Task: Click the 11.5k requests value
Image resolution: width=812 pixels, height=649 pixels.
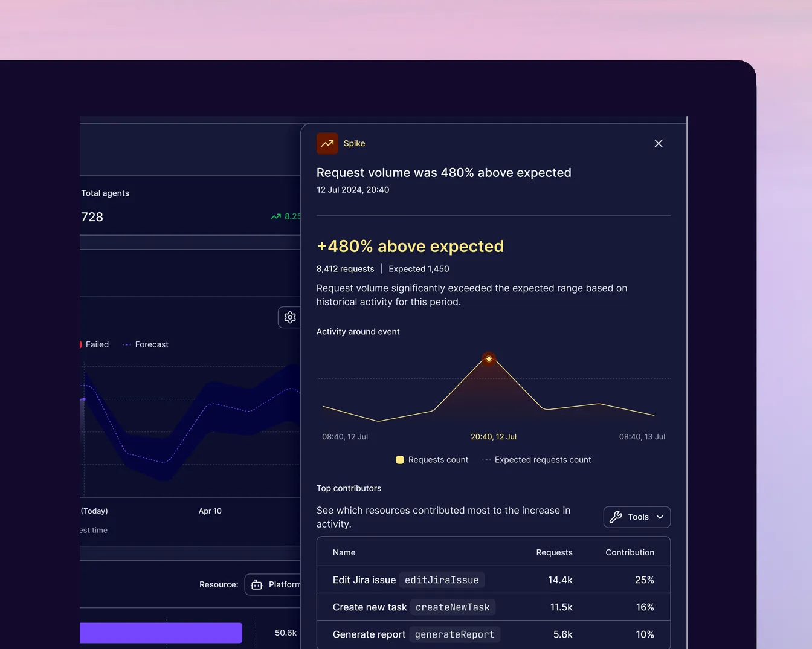Action: [x=561, y=607]
